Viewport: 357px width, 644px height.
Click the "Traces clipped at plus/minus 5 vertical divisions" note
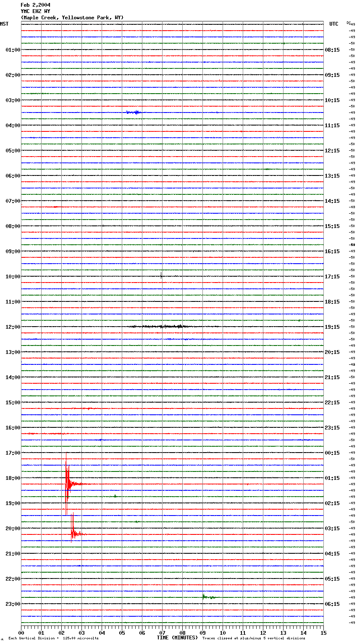point(254,639)
